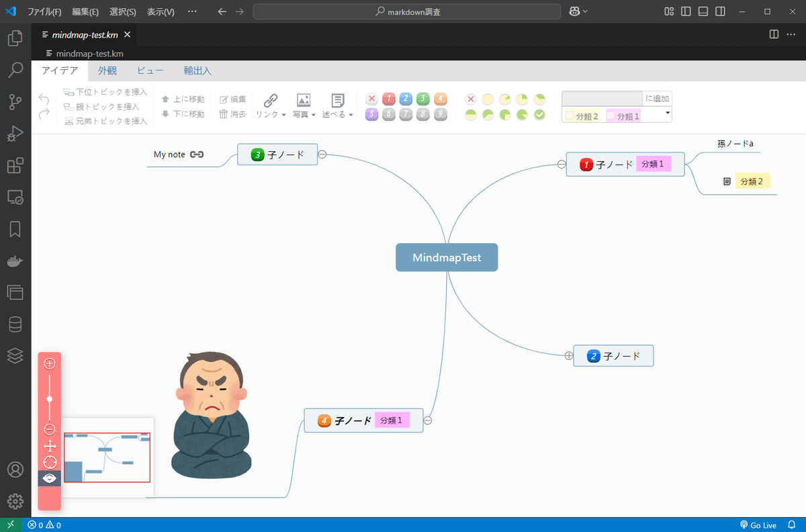This screenshot has height=532, width=806.
Task: Assign priority badge 5 to a node
Action: pyautogui.click(x=371, y=114)
